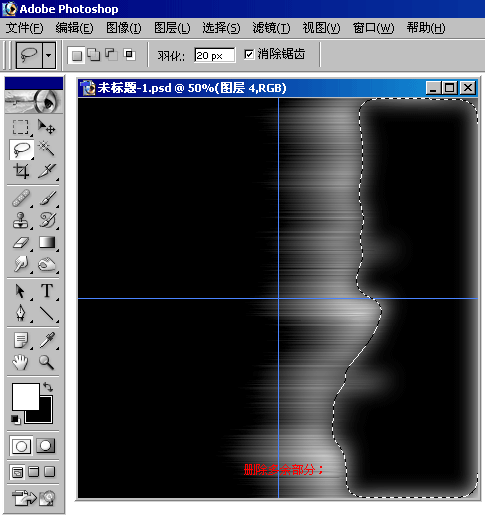The height and width of the screenshot is (515, 485).
Task: Click the foreground white color swatch
Action: [25, 397]
